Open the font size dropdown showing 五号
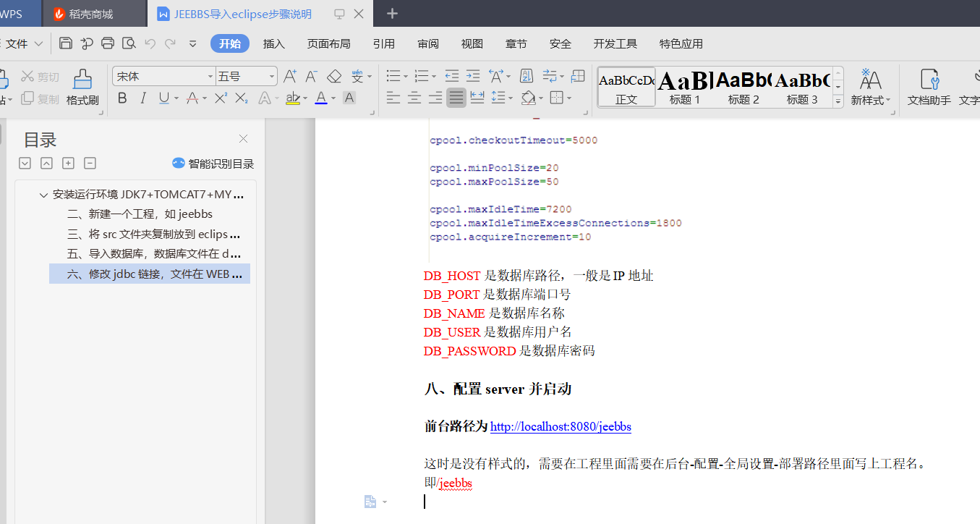Image resolution: width=980 pixels, height=524 pixels. pyautogui.click(x=247, y=76)
